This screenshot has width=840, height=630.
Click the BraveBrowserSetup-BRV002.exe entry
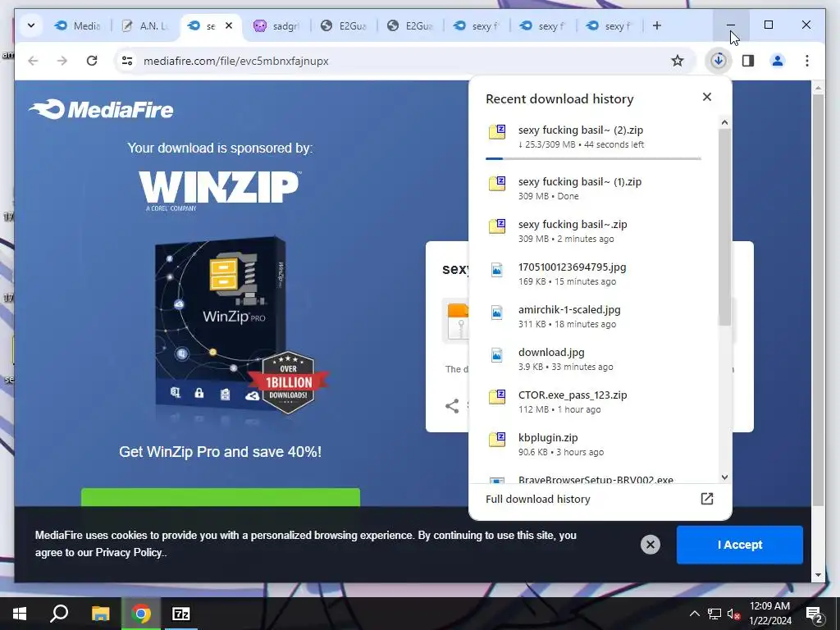coord(596,479)
